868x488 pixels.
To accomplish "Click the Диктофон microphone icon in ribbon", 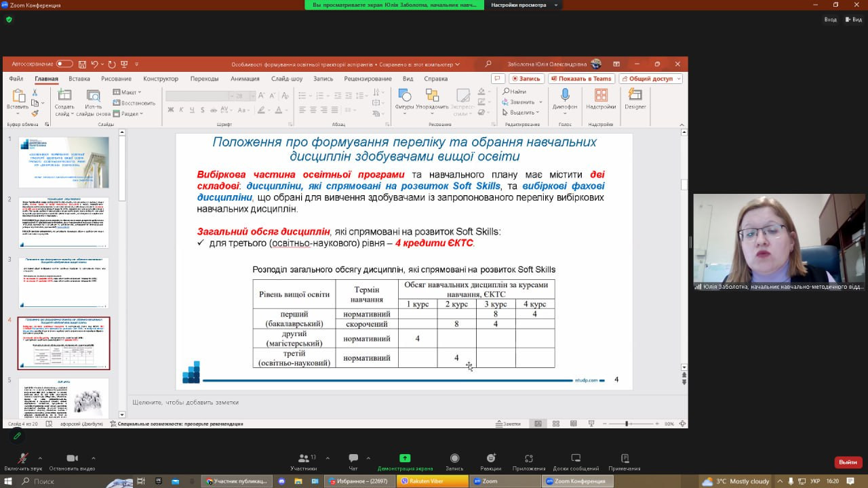I will [x=564, y=96].
